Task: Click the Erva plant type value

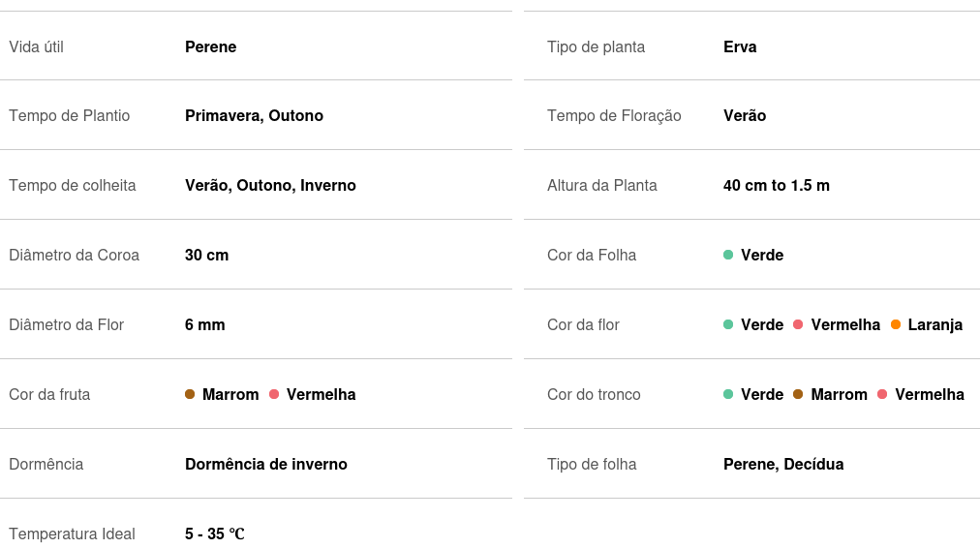Action: 740,46
